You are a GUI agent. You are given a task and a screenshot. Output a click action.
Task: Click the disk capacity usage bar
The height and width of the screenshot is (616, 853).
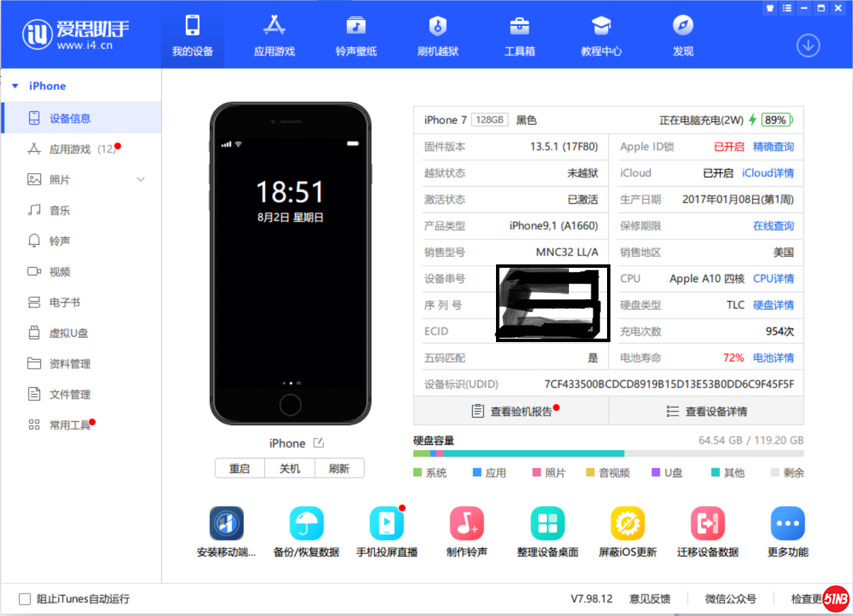click(608, 453)
